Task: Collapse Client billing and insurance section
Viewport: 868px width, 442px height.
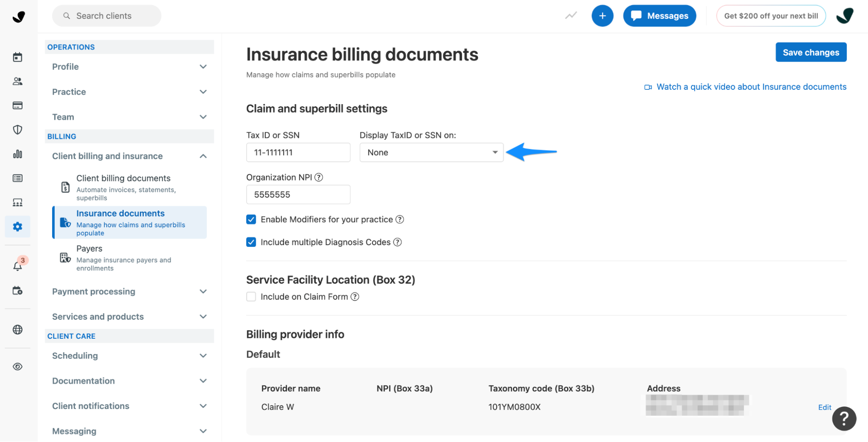Action: coord(129,156)
